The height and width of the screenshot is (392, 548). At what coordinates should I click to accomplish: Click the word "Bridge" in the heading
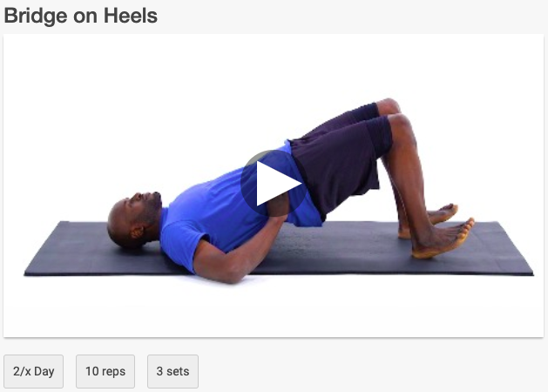point(36,17)
